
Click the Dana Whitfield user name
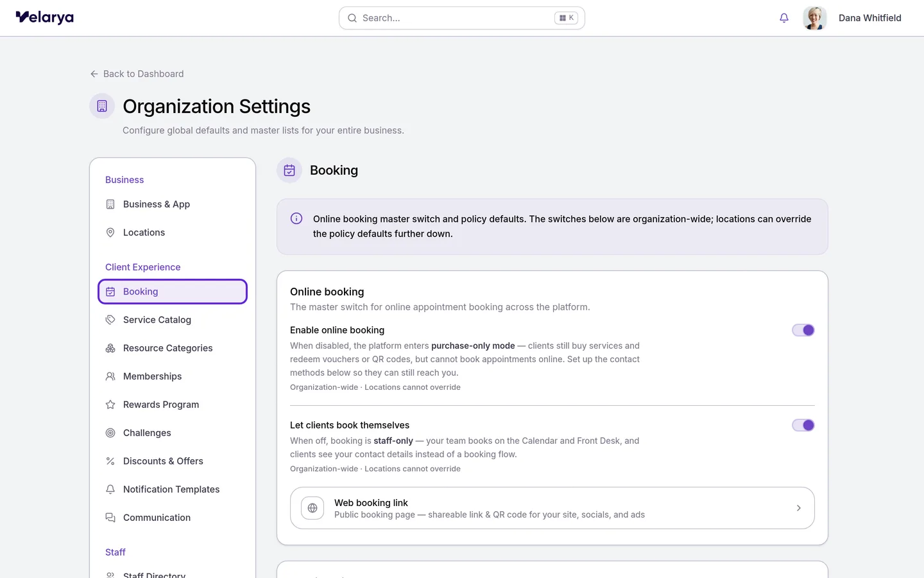coord(869,18)
